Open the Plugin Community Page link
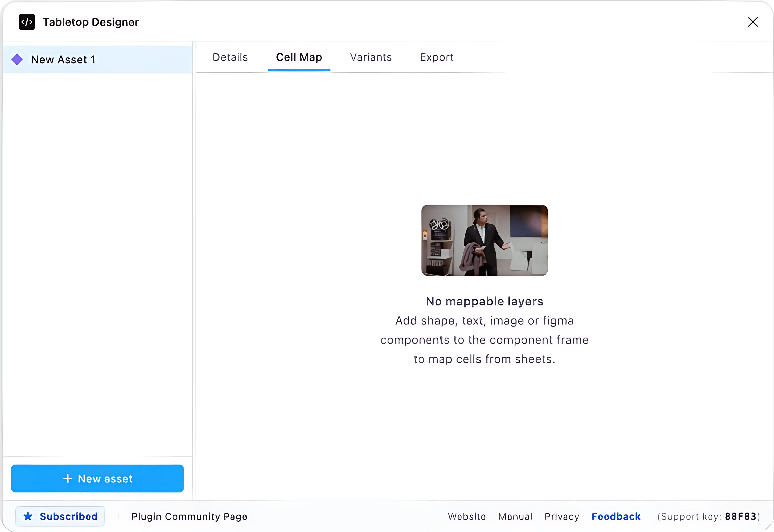774x532 pixels. tap(189, 517)
